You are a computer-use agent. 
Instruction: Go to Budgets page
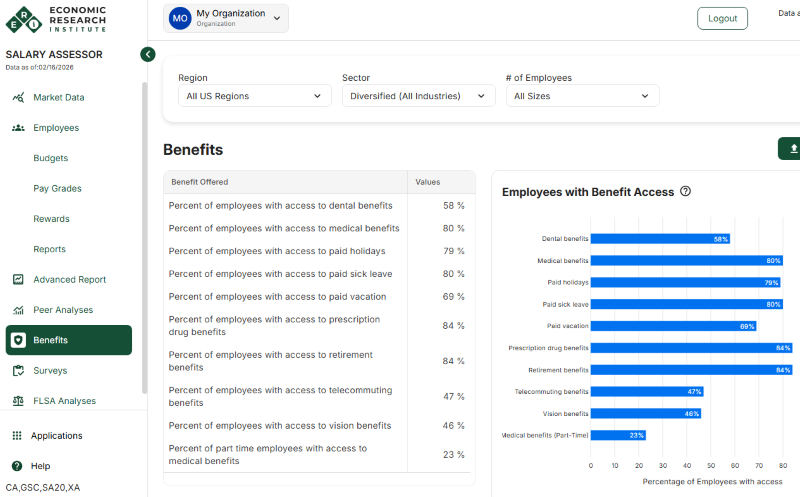51,158
